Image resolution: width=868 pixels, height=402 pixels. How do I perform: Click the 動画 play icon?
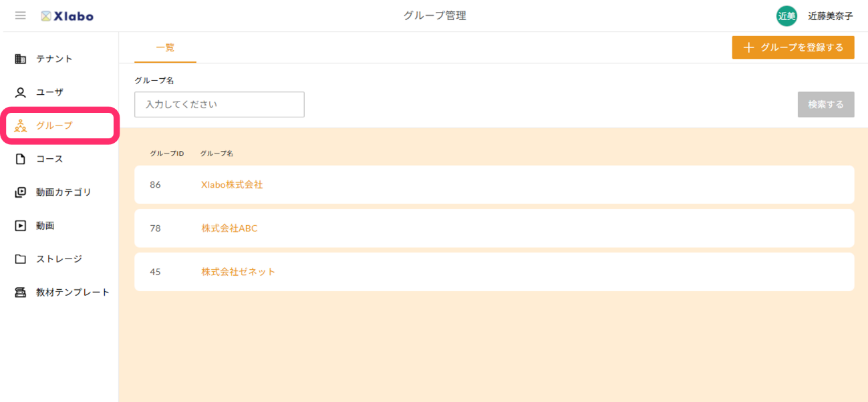pyautogui.click(x=21, y=226)
